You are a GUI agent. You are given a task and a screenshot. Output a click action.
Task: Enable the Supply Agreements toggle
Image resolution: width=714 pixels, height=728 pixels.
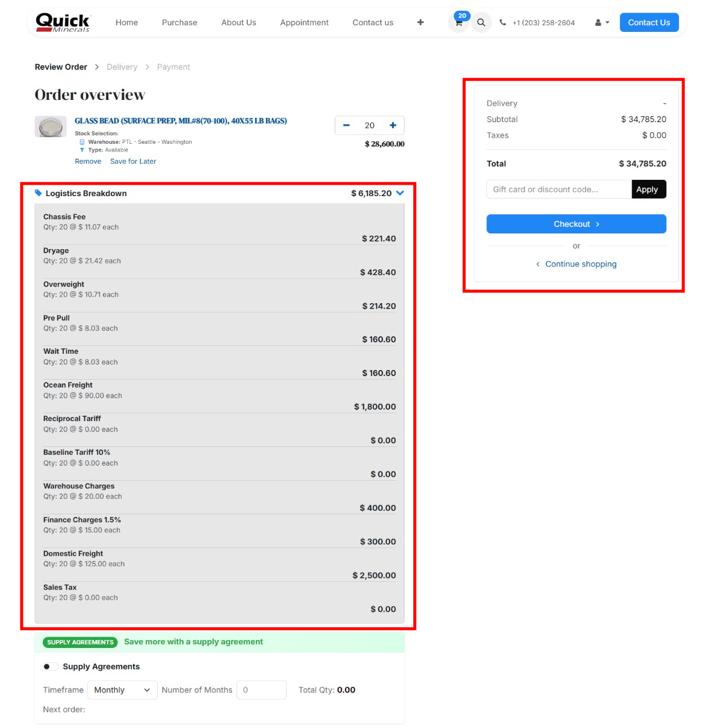pos(51,667)
